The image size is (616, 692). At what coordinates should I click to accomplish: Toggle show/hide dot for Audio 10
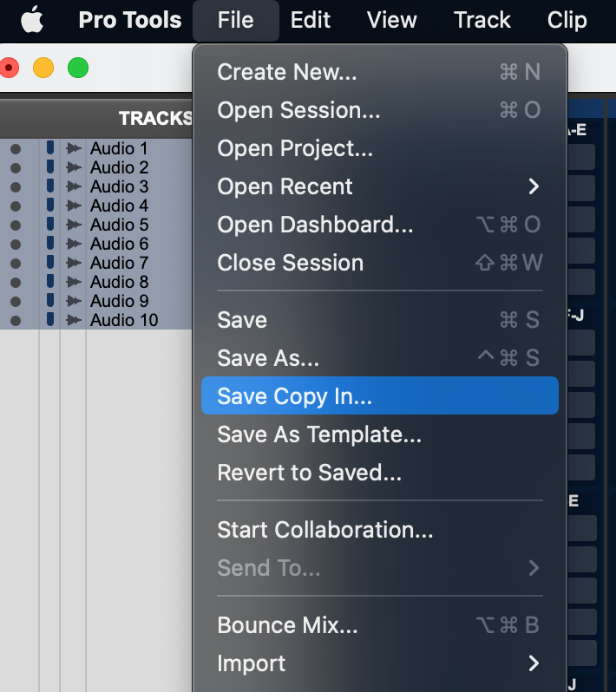coord(16,321)
